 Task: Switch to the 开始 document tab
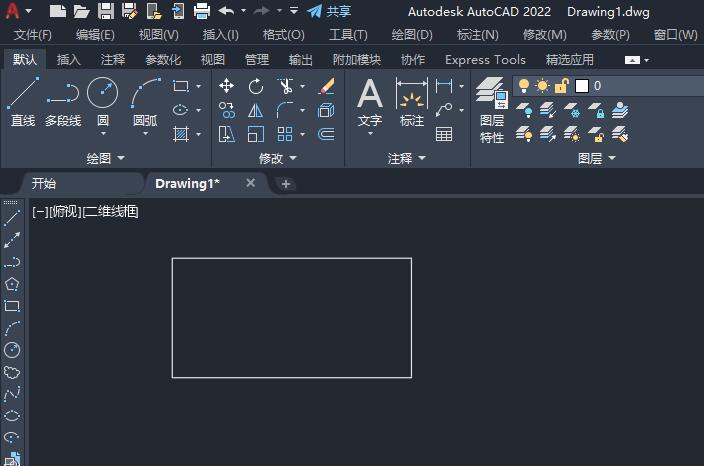[44, 183]
